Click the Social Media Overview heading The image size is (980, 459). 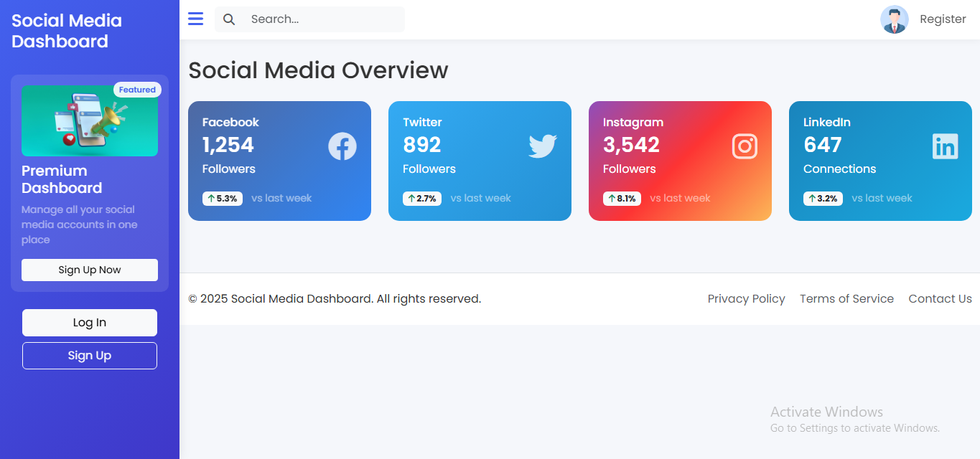coord(318,70)
